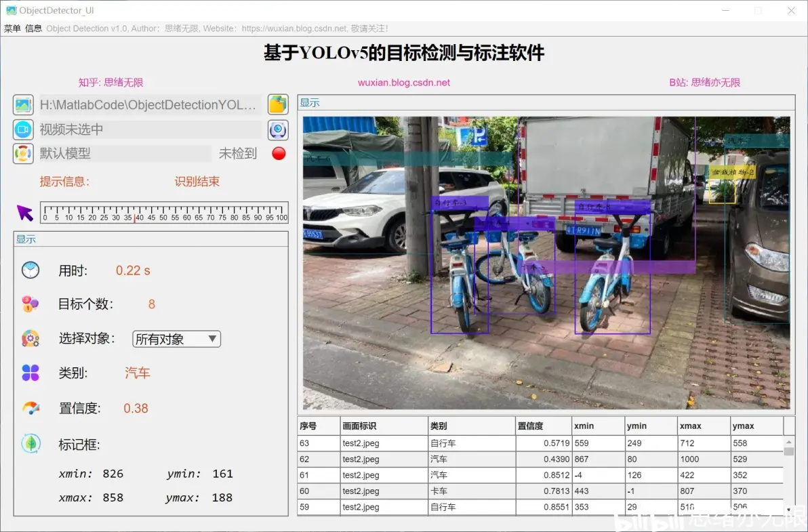
Task: Select table row 61 with 汽车
Action: point(540,475)
